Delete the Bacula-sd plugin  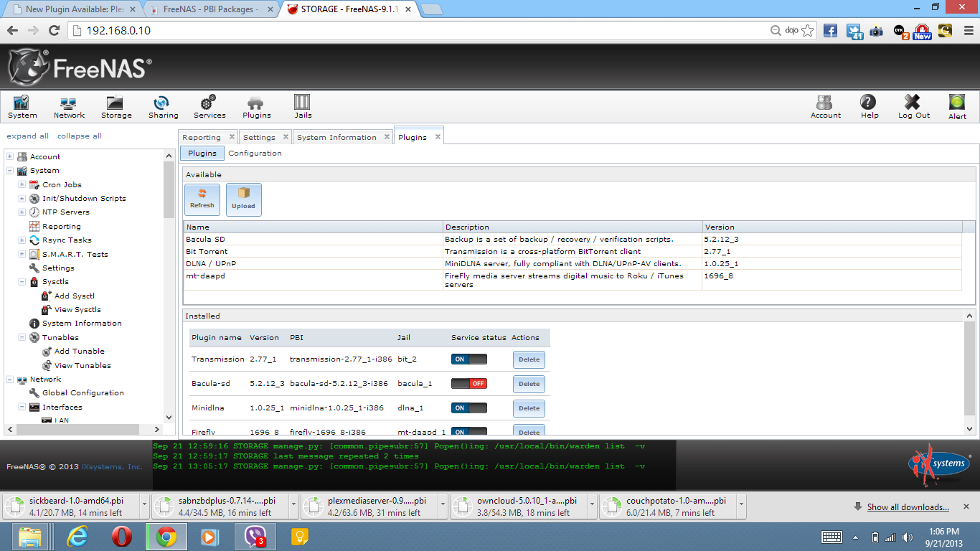(529, 384)
